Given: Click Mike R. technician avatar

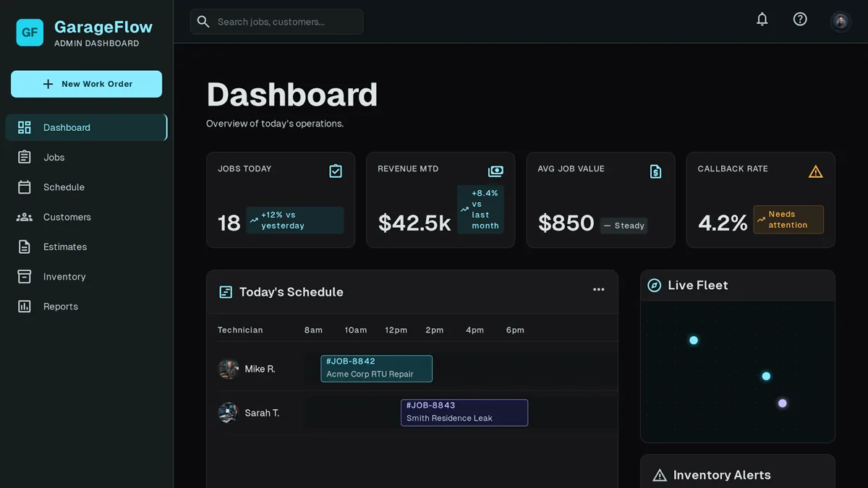Looking at the screenshot, I should point(229,369).
